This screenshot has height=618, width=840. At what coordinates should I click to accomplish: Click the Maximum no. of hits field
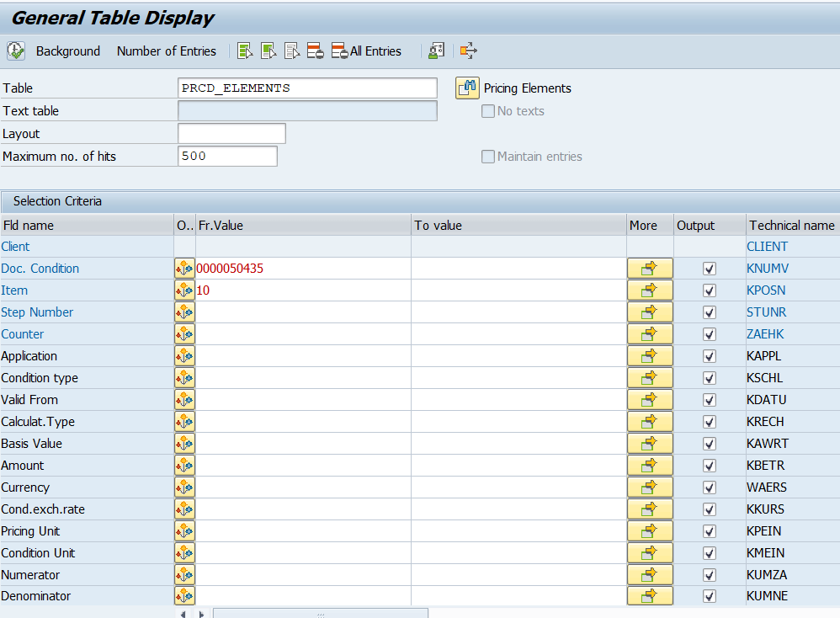tap(227, 157)
